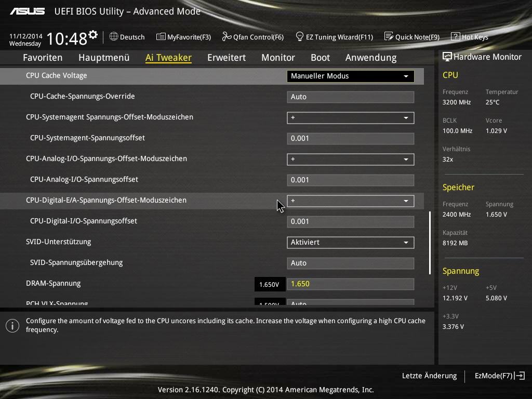Select the CPU Cache Voltage row label
Viewport: 532px width, 399px height.
[56, 75]
